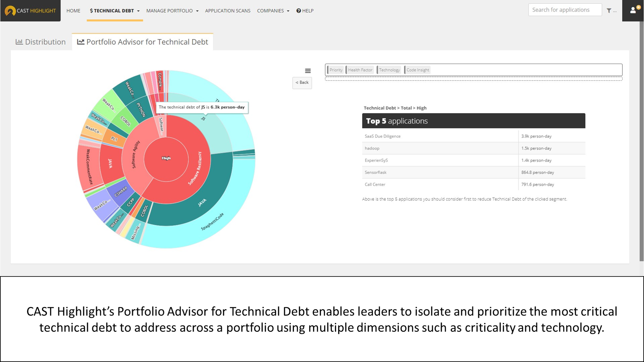The width and height of the screenshot is (644, 362).
Task: Click the Portfolio Advisor line chart icon
Action: pos(80,42)
